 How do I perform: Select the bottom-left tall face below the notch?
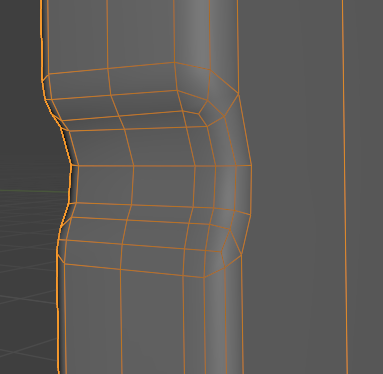[92, 320]
